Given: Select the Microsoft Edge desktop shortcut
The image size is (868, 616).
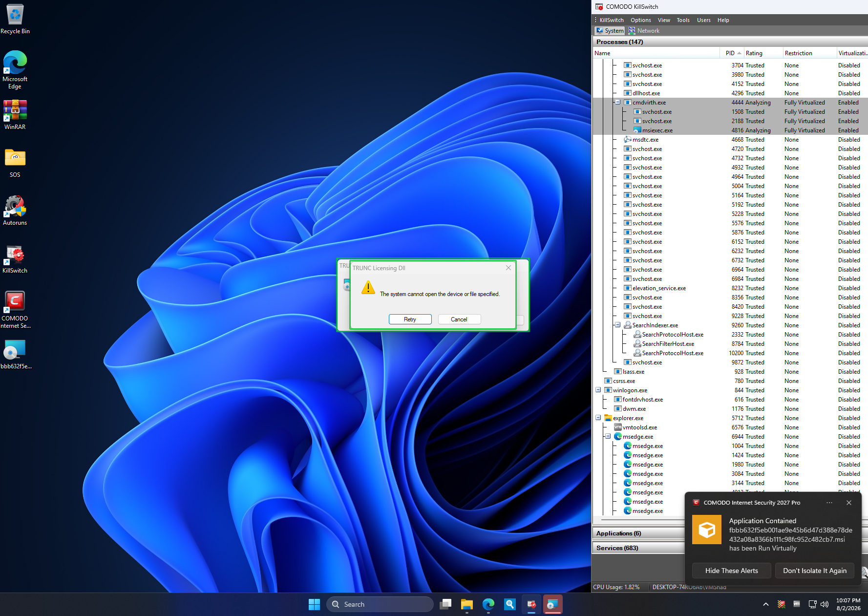Looking at the screenshot, I should click(15, 70).
